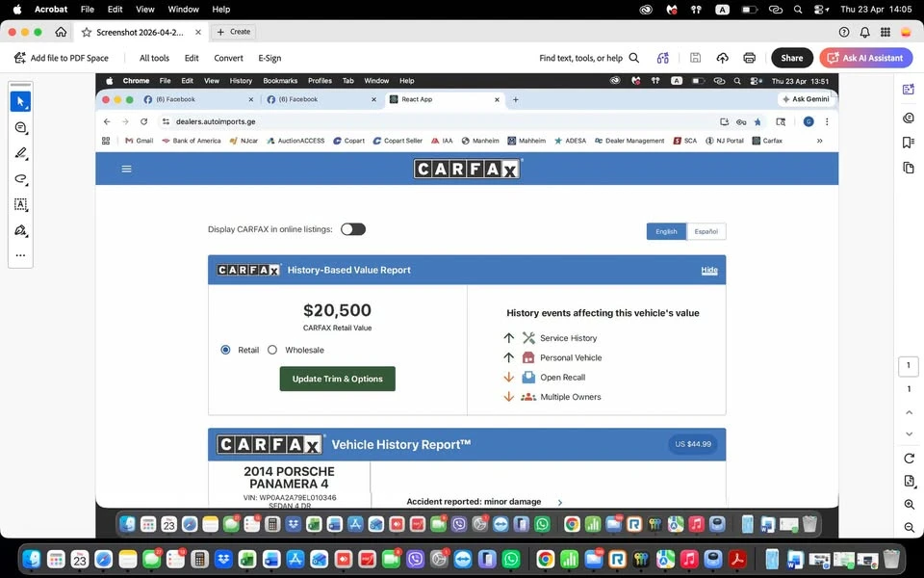
Task: Click the Update Trim & Options button
Action: 338,379
